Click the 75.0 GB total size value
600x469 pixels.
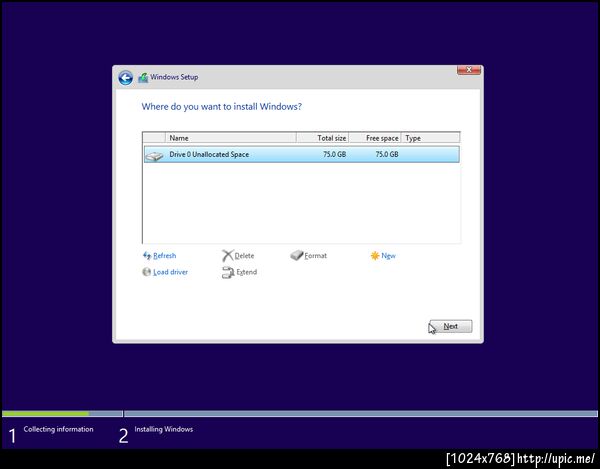[334, 154]
